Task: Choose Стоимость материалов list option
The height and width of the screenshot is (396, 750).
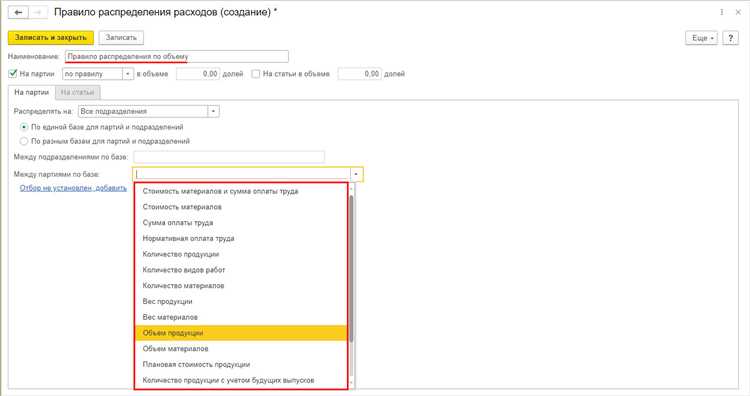Action: click(241, 207)
